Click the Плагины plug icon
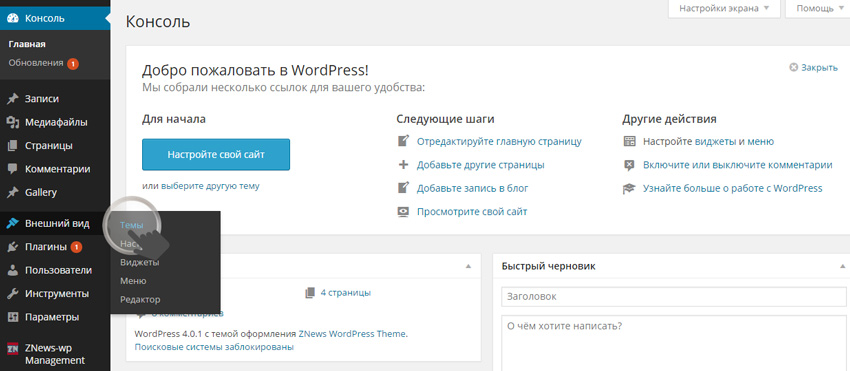The height and width of the screenshot is (371, 850). tap(12, 247)
